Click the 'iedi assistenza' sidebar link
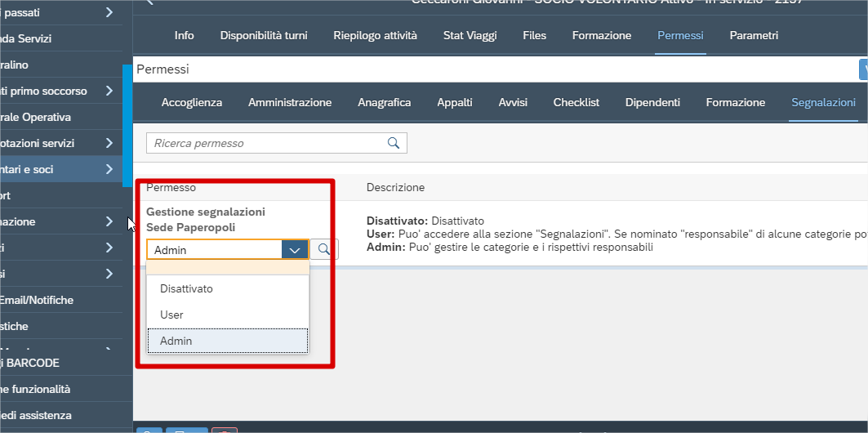868x433 pixels. point(36,415)
